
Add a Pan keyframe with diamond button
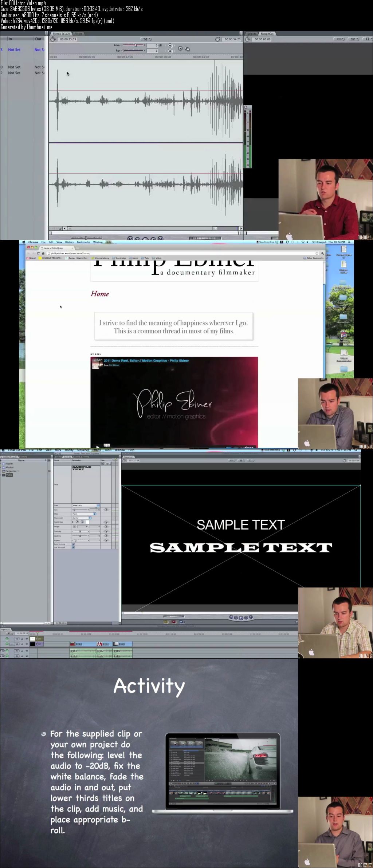click(170, 51)
